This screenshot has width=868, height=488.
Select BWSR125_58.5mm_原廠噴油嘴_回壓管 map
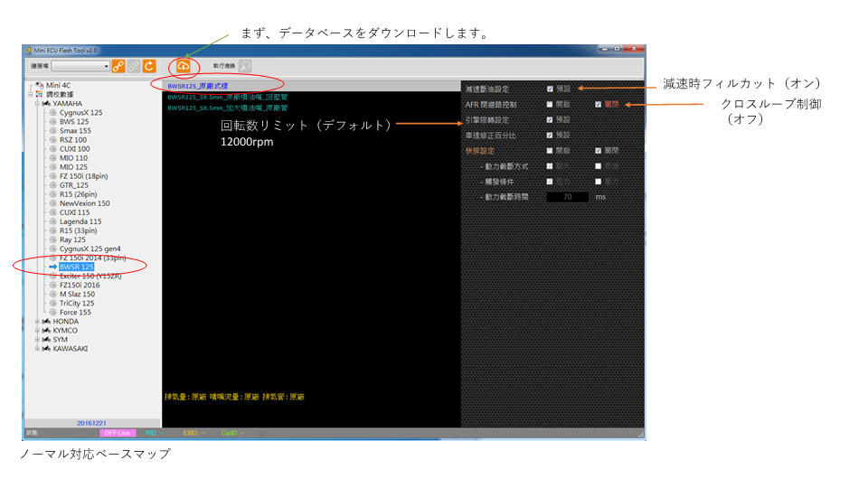click(x=228, y=97)
